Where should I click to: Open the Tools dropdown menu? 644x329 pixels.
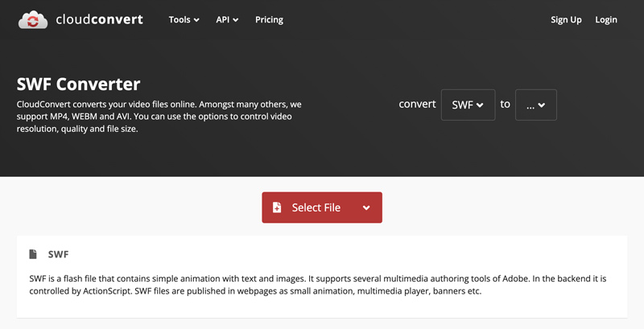pyautogui.click(x=184, y=19)
